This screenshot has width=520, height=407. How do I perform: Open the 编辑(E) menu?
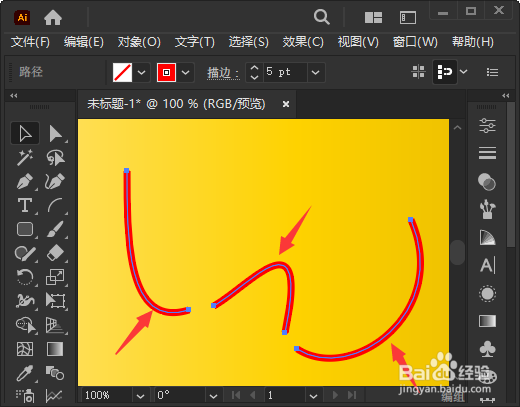click(x=84, y=42)
